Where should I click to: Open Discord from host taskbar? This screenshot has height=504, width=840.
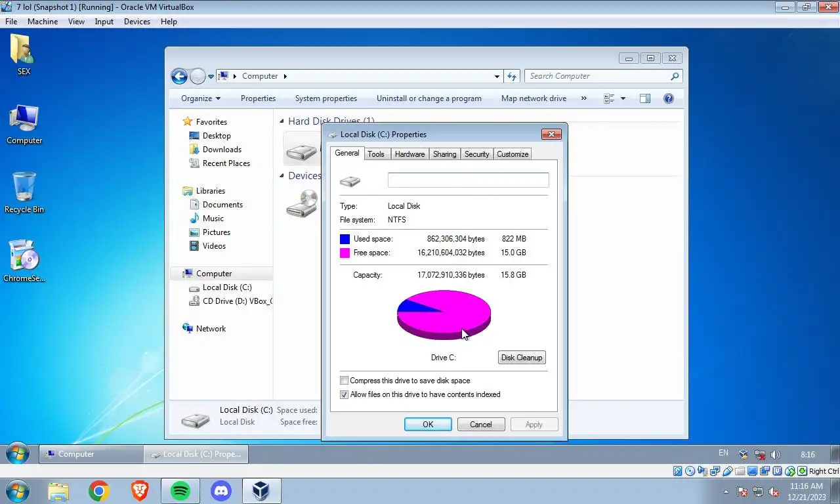tap(221, 491)
